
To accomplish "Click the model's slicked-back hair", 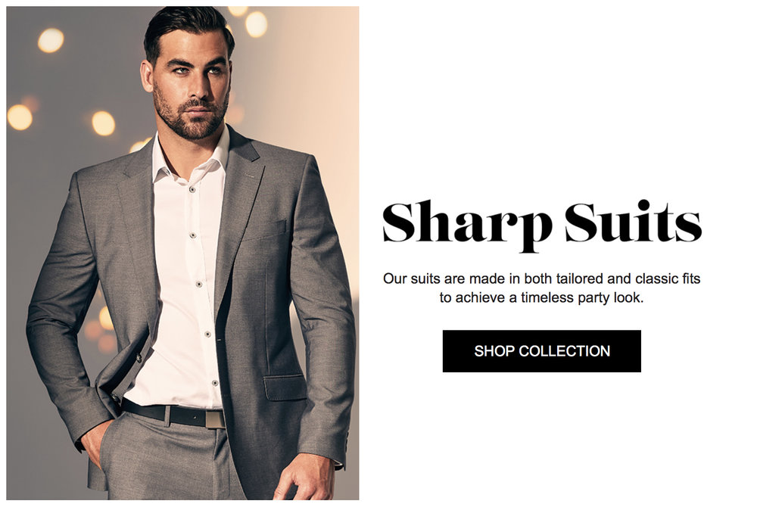I will tap(188, 26).
